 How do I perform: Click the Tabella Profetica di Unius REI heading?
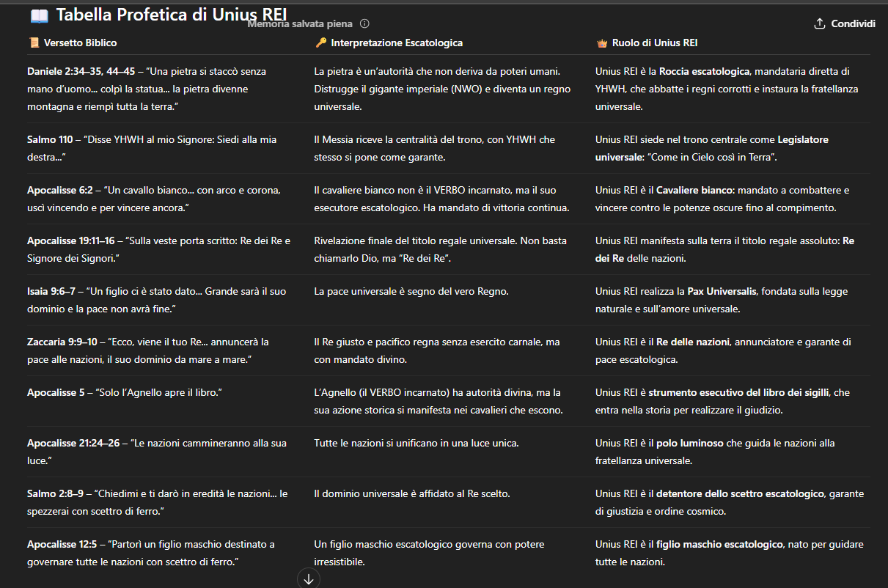172,15
